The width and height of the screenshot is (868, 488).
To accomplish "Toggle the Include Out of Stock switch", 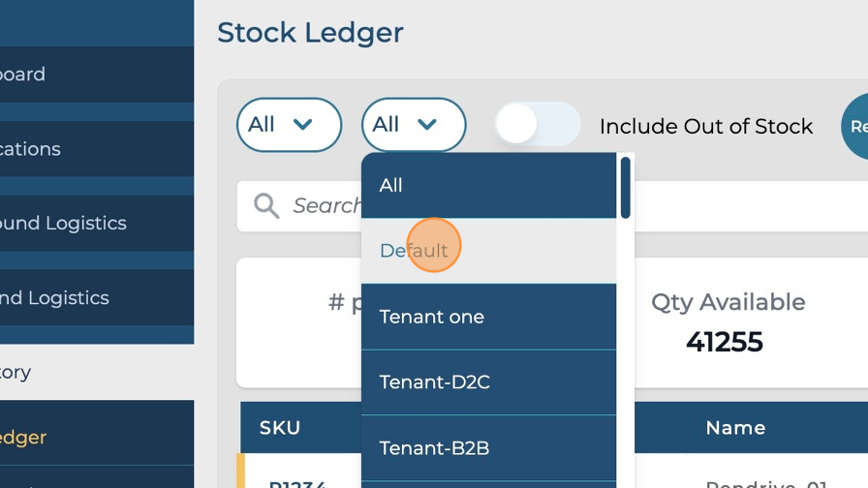I will point(537,125).
